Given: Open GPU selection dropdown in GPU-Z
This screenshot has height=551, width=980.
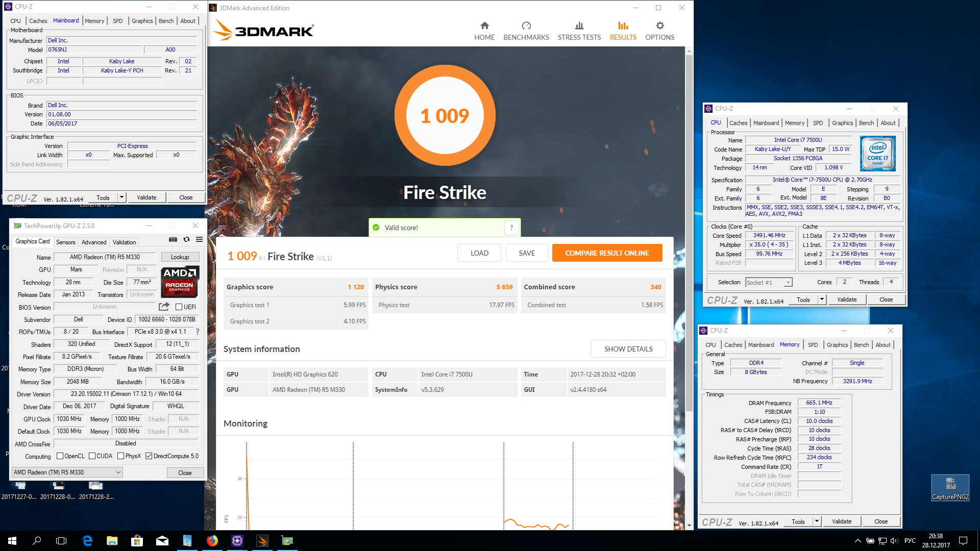Looking at the screenshot, I should click(67, 472).
